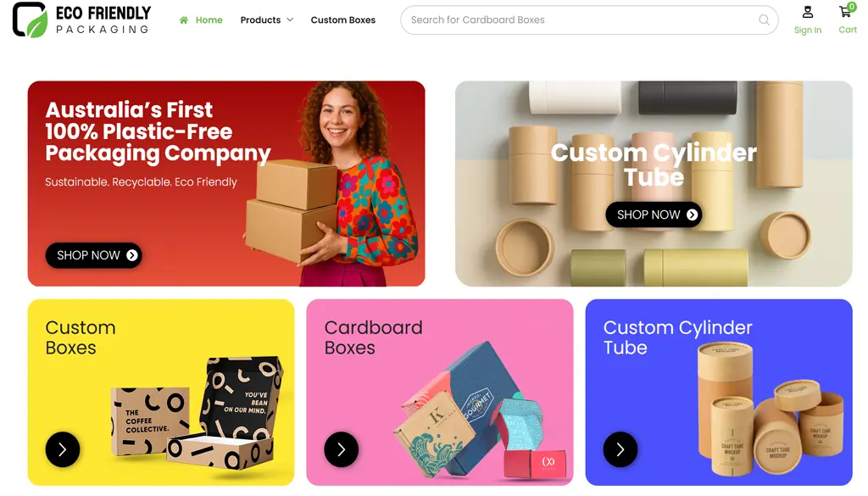This screenshot has width=868, height=496.
Task: Expand the Products dropdown chevron
Action: (x=290, y=20)
